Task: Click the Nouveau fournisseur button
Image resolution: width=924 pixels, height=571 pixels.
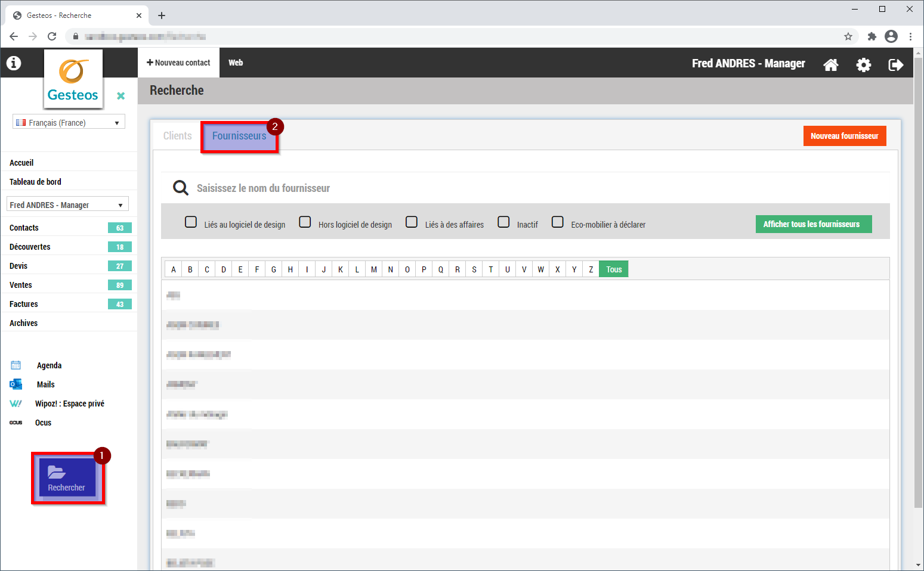Action: click(844, 136)
